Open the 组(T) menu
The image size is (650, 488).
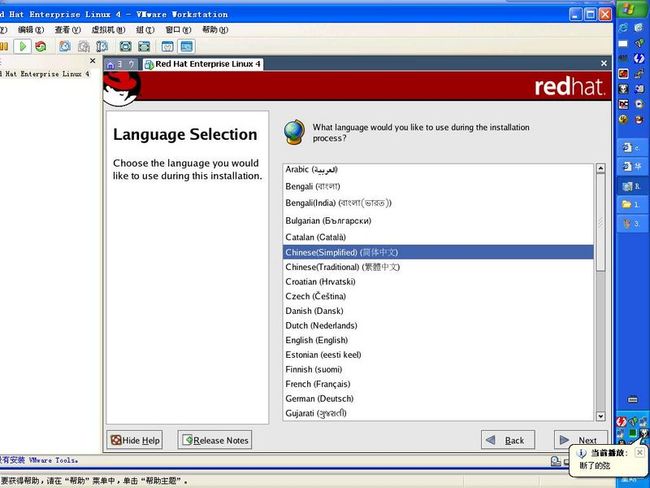click(x=145, y=30)
